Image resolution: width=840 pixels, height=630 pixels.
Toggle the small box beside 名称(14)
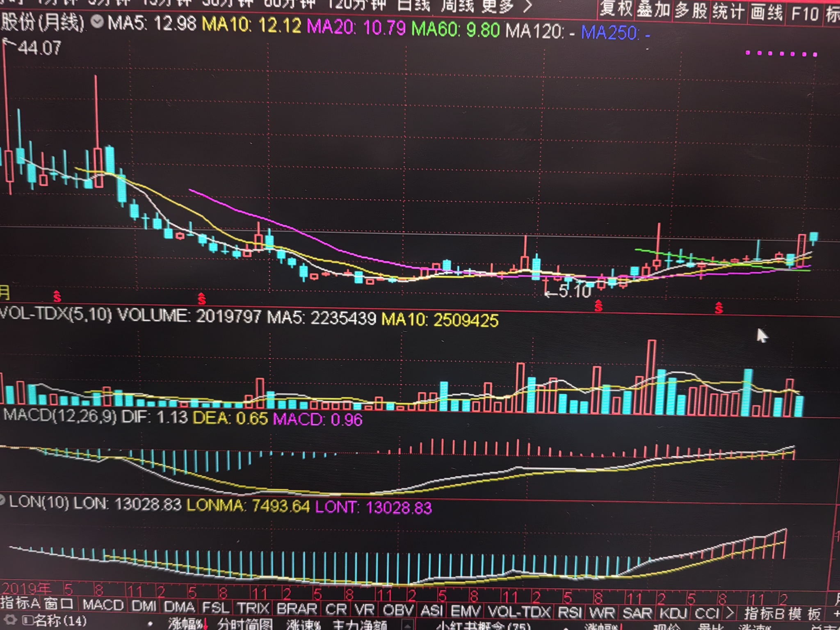[x=28, y=620]
